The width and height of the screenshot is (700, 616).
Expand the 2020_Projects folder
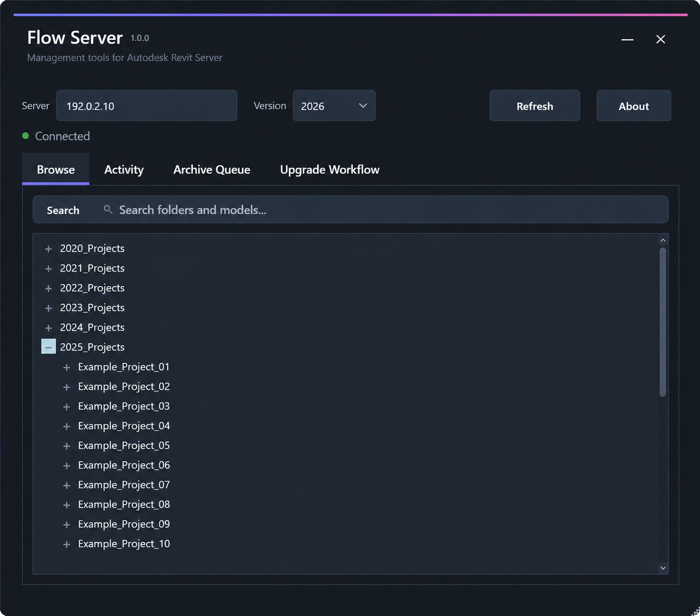[48, 249]
